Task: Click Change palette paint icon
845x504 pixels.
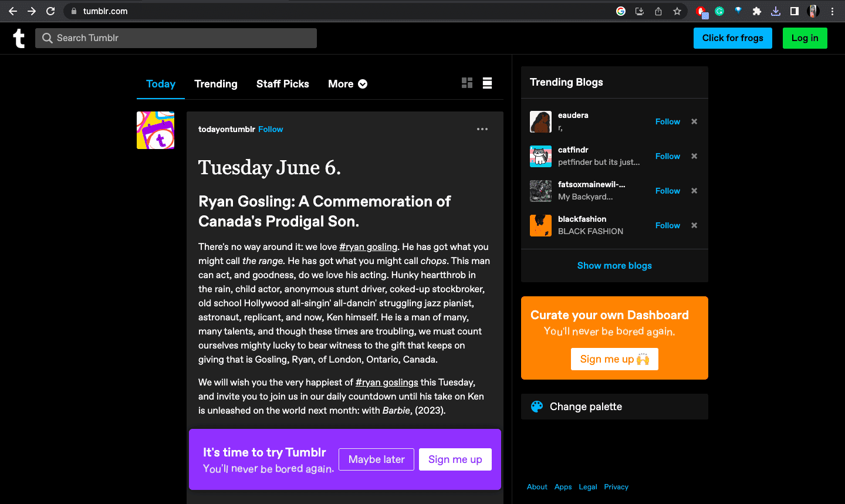Action: [537, 407]
